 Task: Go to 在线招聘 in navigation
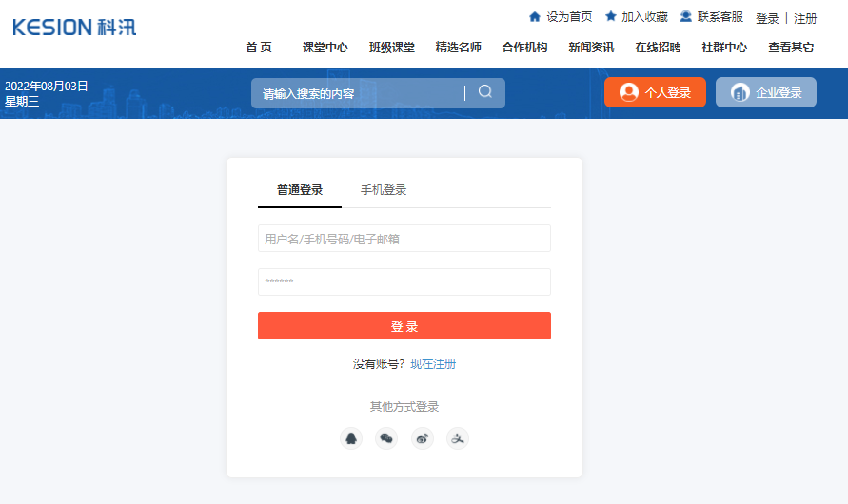tap(658, 48)
